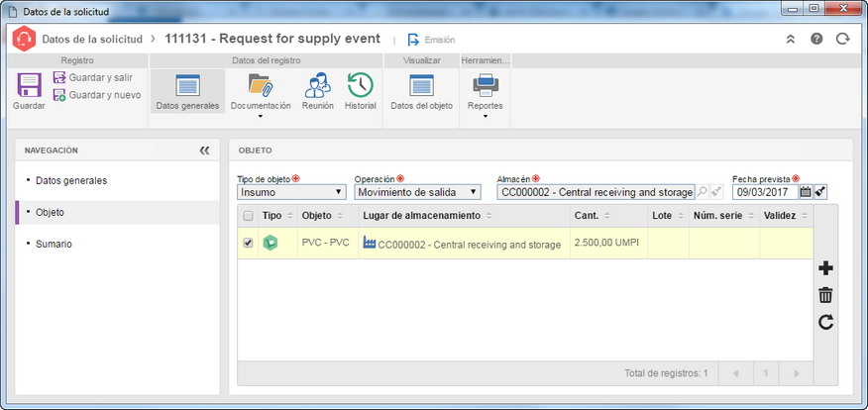Collapse the ribbon with double chevron
Image resolution: width=868 pixels, height=410 pixels.
[791, 40]
